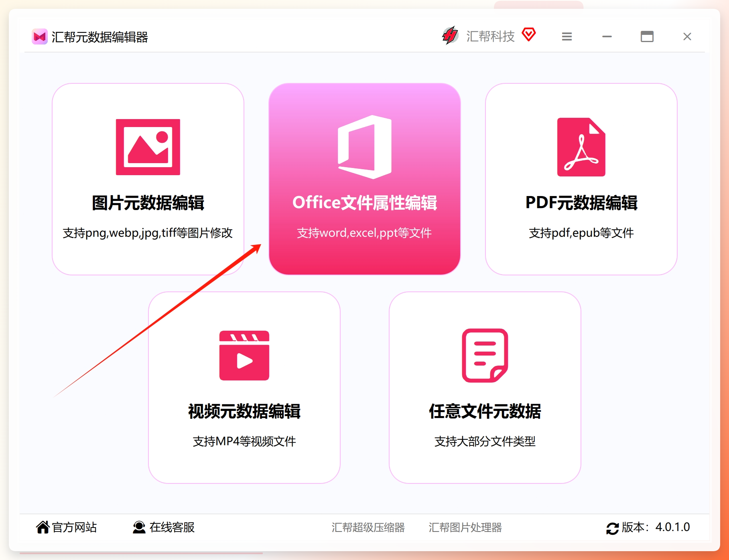Open Office文件属性编辑 card title
The width and height of the screenshot is (729, 560).
(365, 203)
